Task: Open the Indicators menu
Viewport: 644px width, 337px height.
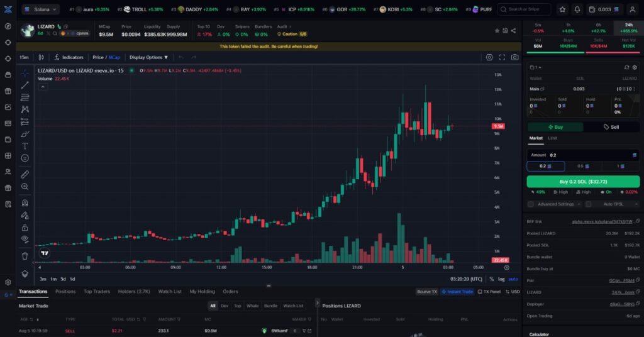Action: [69, 57]
